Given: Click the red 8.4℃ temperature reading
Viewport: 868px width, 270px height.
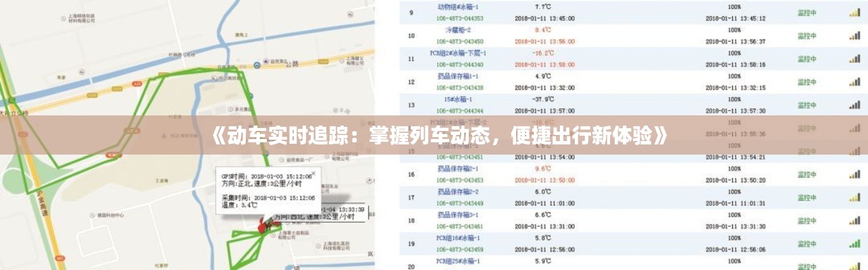Looking at the screenshot, I should click(544, 30).
